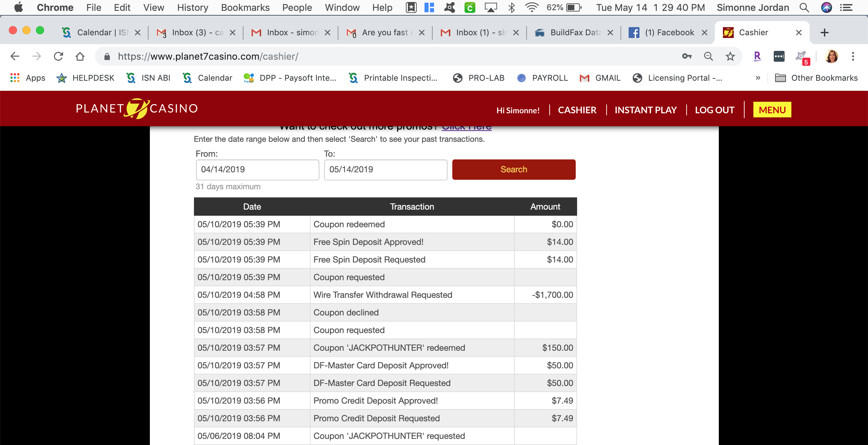Open the Calendar bookmark
Image resolution: width=868 pixels, height=445 pixels.
tap(207, 78)
